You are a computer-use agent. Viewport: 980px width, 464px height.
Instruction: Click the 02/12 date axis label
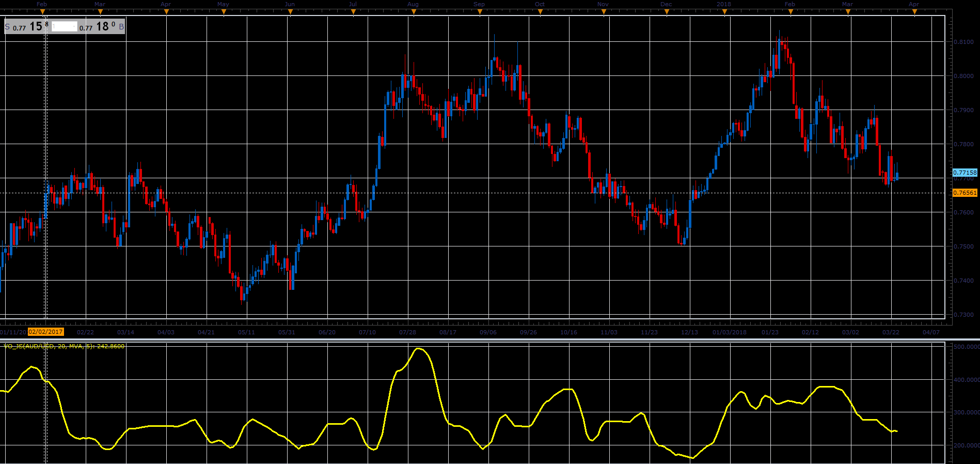pyautogui.click(x=811, y=332)
